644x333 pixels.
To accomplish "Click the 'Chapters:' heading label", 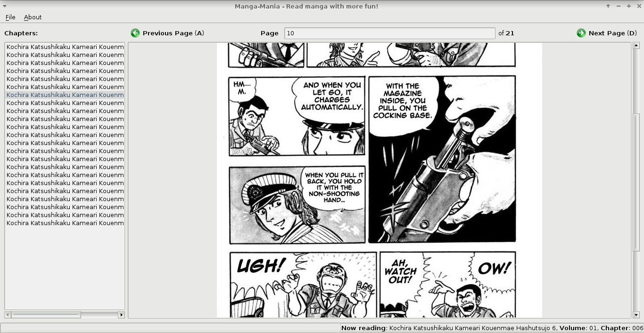I will pos(21,33).
